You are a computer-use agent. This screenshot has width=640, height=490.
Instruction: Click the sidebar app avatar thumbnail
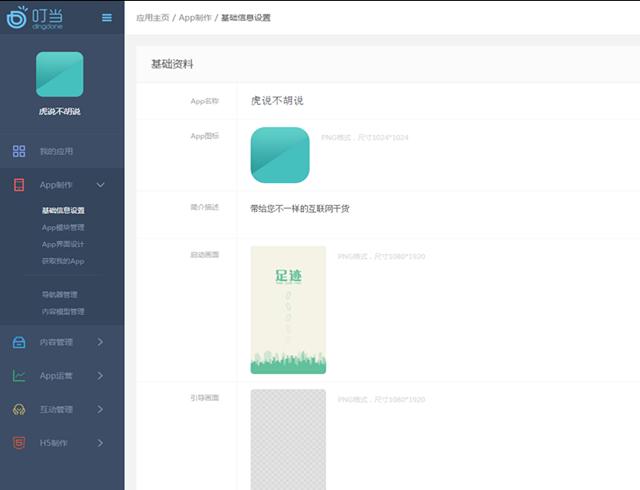click(60, 74)
